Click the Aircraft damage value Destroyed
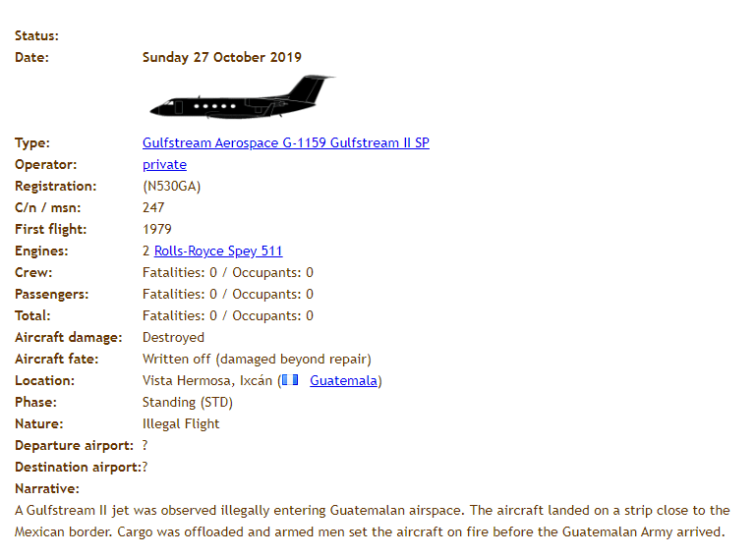This screenshot has height=558, width=756. (174, 337)
